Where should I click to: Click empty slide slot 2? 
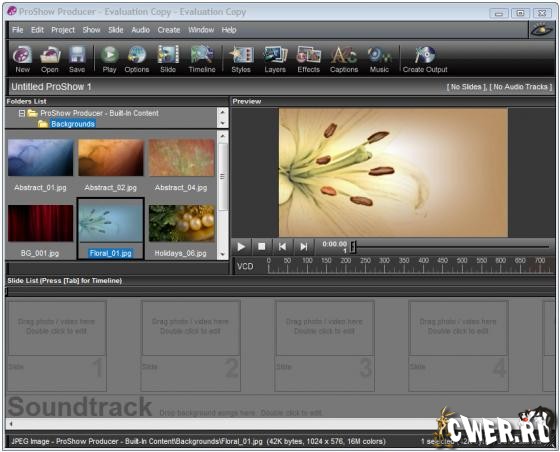pyautogui.click(x=191, y=346)
